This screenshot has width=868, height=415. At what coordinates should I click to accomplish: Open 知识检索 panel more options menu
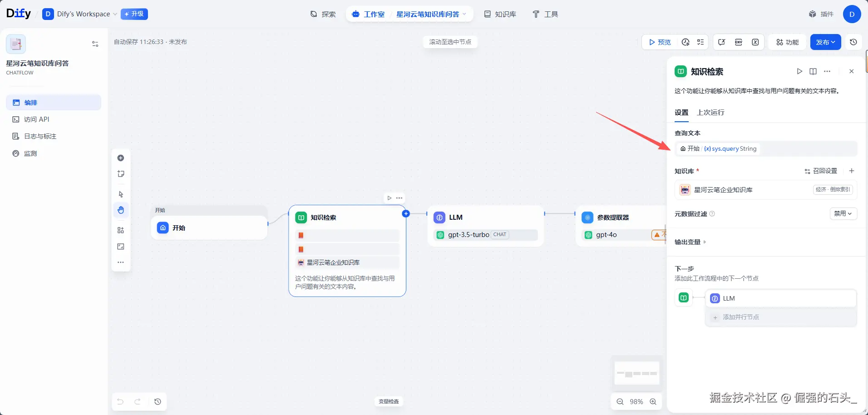point(827,71)
